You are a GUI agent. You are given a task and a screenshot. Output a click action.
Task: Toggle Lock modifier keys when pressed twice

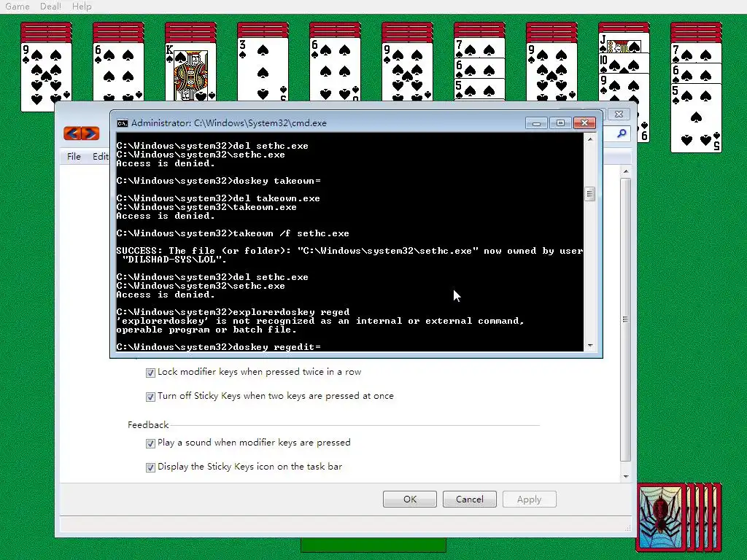150,373
